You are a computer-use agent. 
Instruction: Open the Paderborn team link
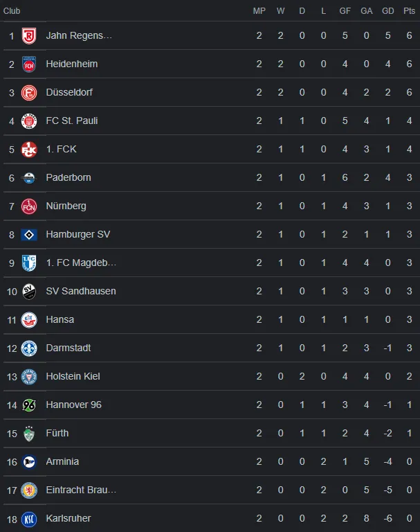coord(69,177)
